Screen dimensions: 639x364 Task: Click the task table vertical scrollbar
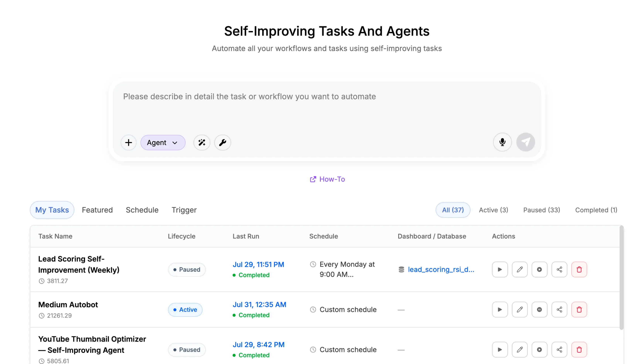621,278
